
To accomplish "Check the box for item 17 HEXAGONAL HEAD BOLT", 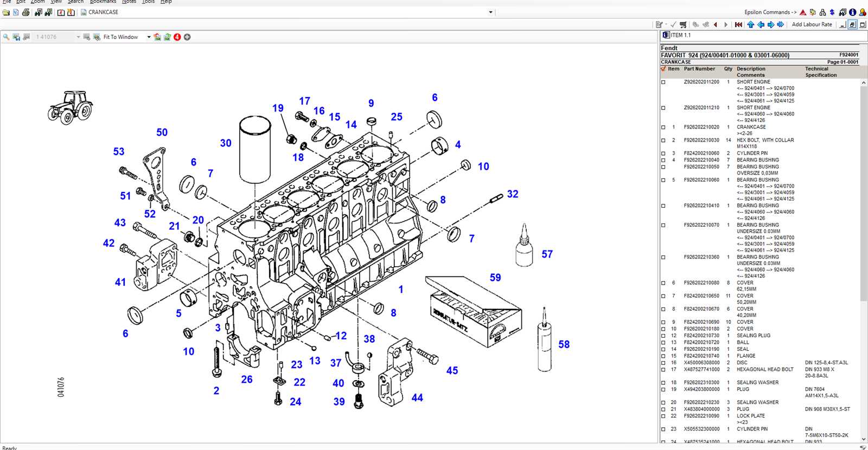I will click(x=663, y=370).
